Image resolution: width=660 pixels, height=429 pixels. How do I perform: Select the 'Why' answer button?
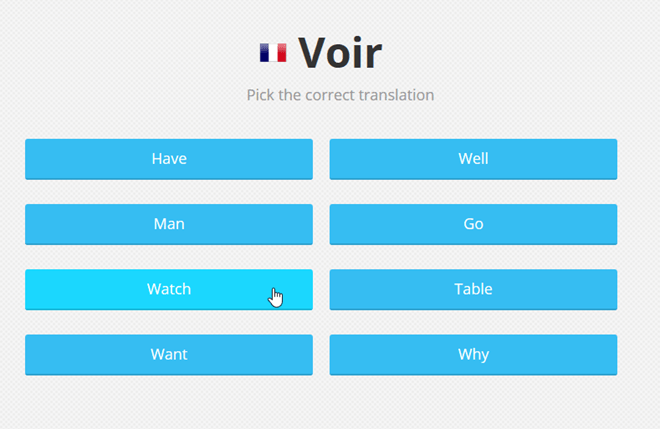473,354
